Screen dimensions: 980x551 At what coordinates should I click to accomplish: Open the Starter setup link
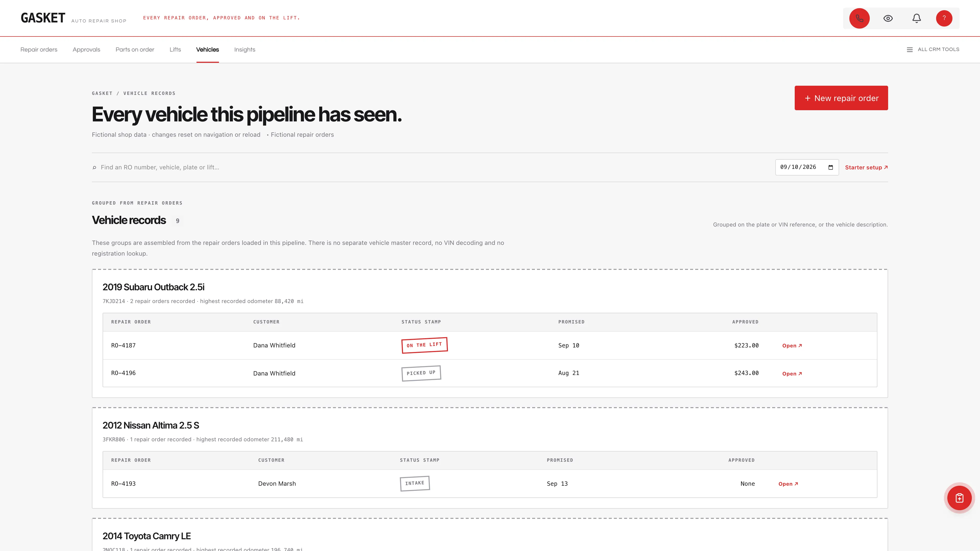point(866,167)
